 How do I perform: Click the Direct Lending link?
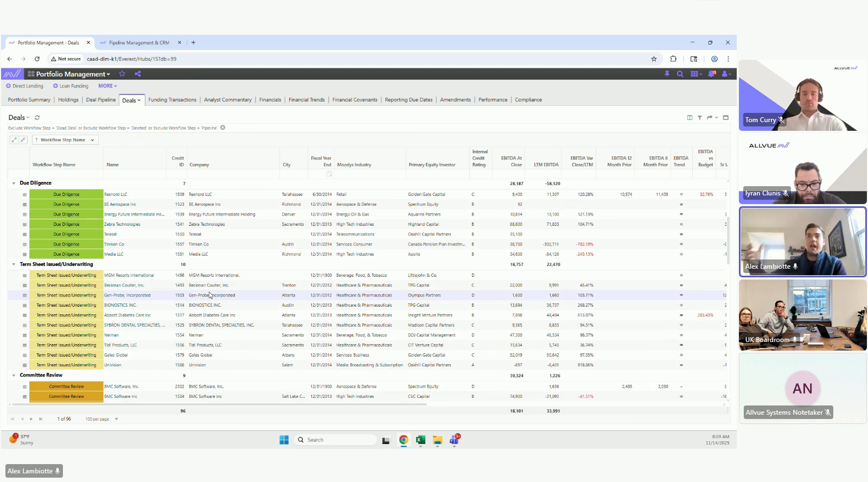coord(24,86)
